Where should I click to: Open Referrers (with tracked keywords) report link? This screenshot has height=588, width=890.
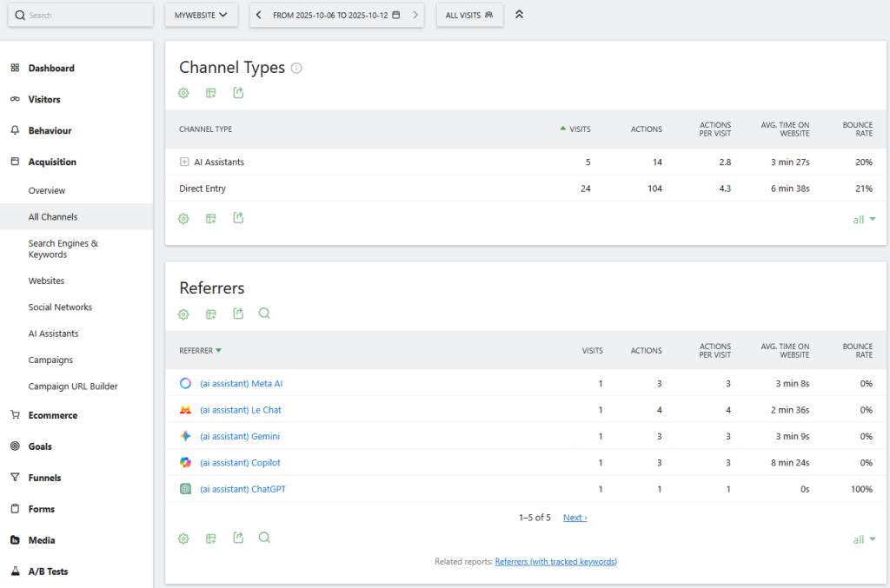coord(555,562)
